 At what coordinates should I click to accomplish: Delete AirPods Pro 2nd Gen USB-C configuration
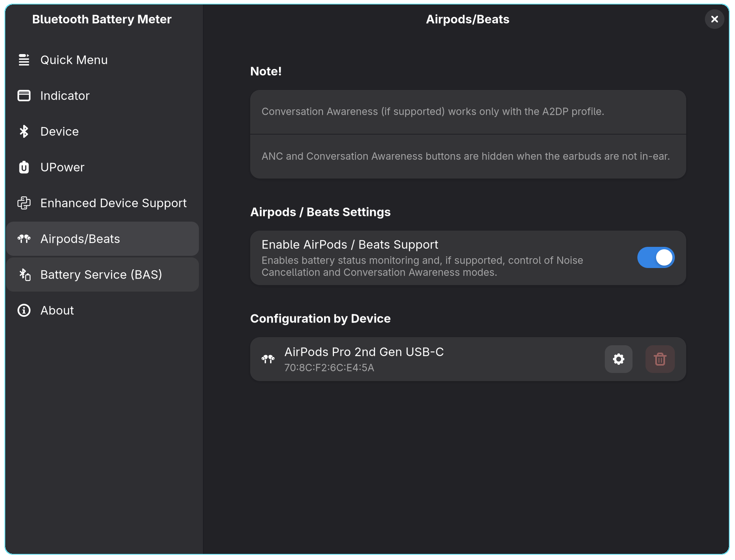pos(660,359)
